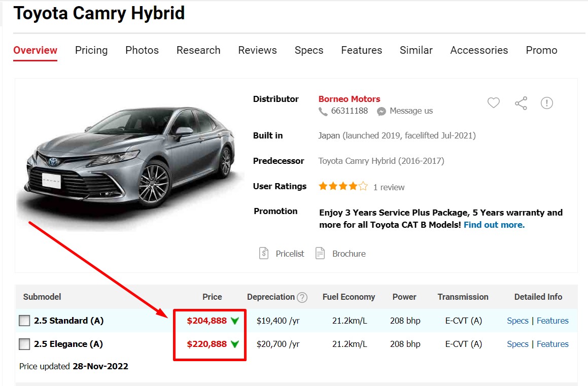The height and width of the screenshot is (386, 588).
Task: Click the $220,888 price
Action: point(206,344)
